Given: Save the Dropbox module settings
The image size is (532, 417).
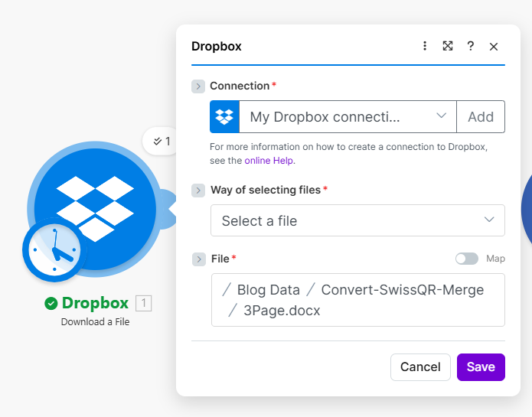Looking at the screenshot, I should [x=481, y=367].
